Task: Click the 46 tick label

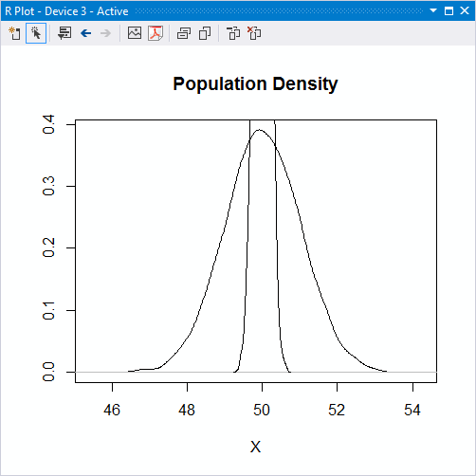Action: (x=112, y=410)
